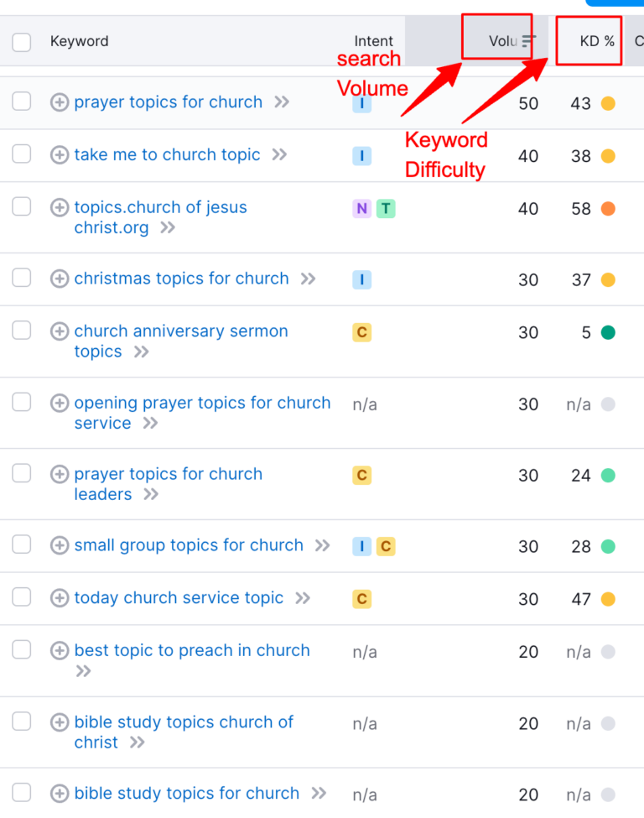This screenshot has width=644, height=818.
Task: Click the 'best topic to preach in church' link
Action: pos(191,649)
